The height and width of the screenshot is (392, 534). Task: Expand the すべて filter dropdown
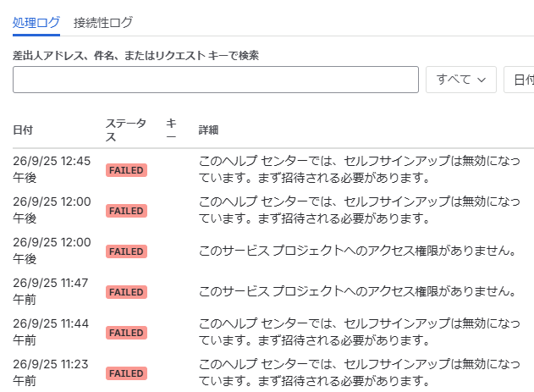click(x=461, y=80)
